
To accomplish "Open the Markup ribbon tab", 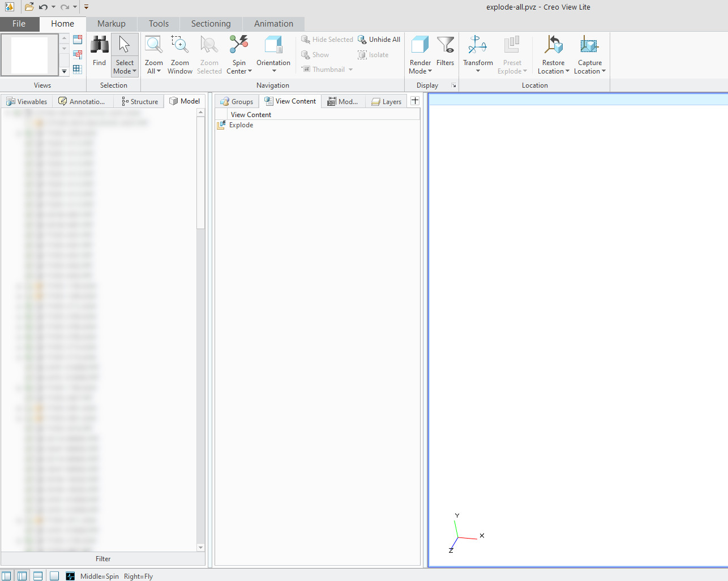I will click(111, 24).
